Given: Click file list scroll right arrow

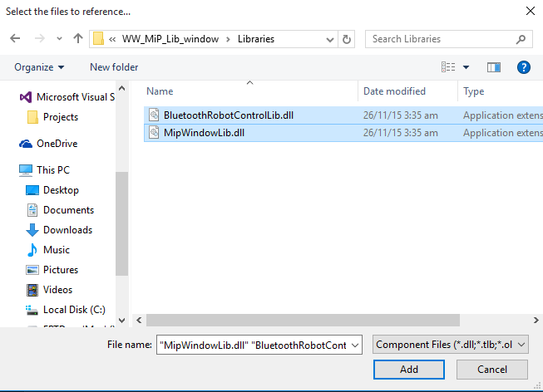Looking at the screenshot, I should pyautogui.click(x=536, y=321).
